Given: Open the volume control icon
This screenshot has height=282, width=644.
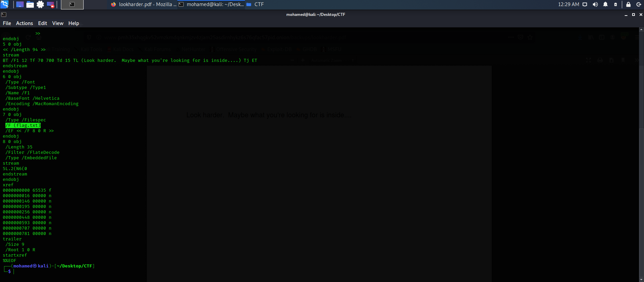Looking at the screenshot, I should tap(595, 4).
